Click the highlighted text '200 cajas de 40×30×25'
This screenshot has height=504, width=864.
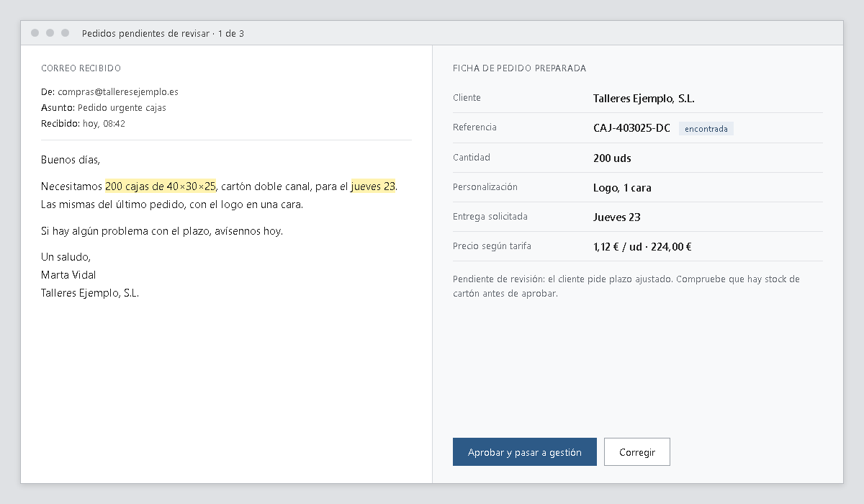(x=161, y=186)
